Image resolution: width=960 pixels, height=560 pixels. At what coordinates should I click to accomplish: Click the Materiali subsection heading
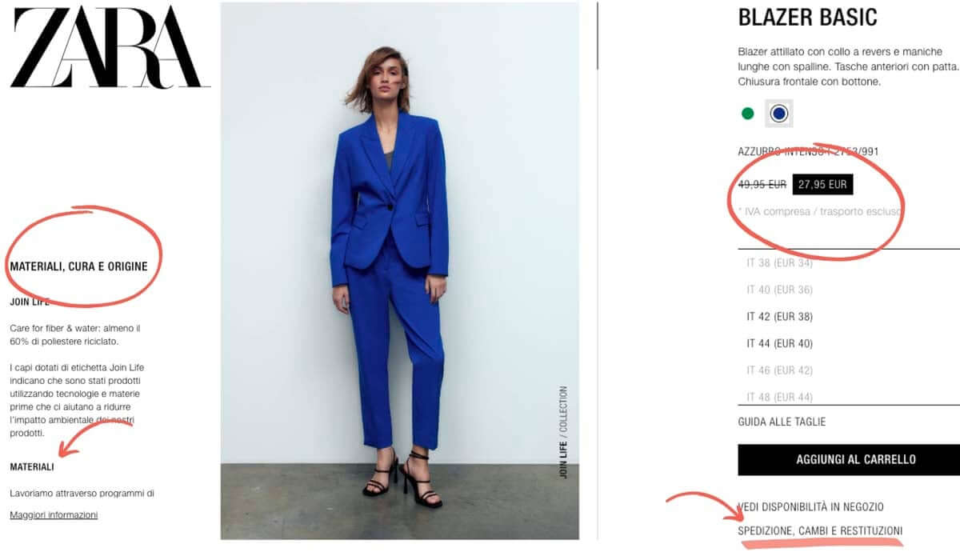coord(32,466)
